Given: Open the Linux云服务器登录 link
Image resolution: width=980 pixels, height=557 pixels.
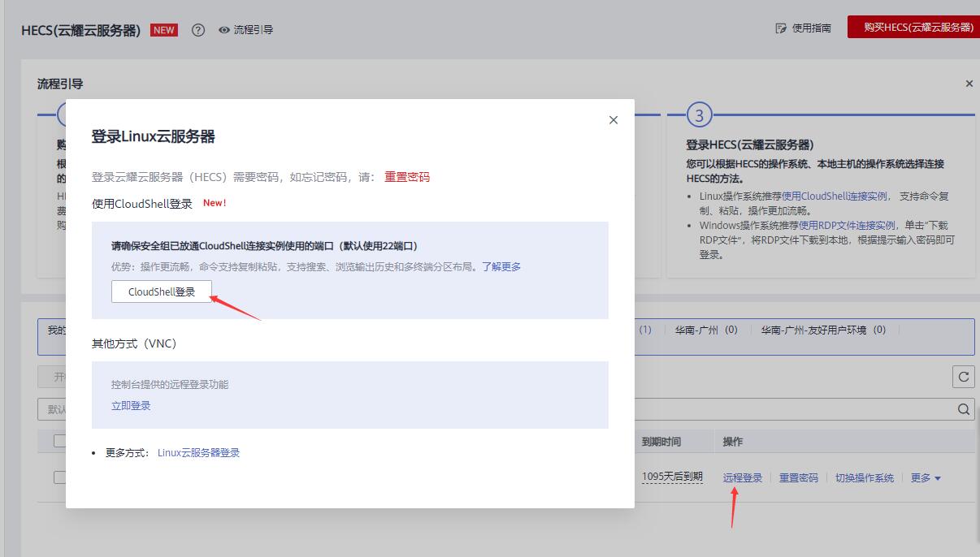Looking at the screenshot, I should (x=199, y=453).
